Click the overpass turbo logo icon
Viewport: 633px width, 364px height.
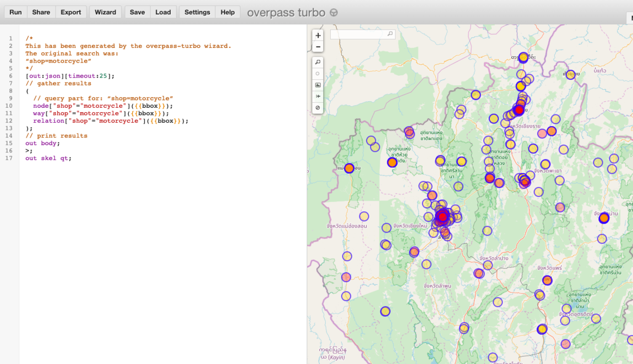coord(334,13)
